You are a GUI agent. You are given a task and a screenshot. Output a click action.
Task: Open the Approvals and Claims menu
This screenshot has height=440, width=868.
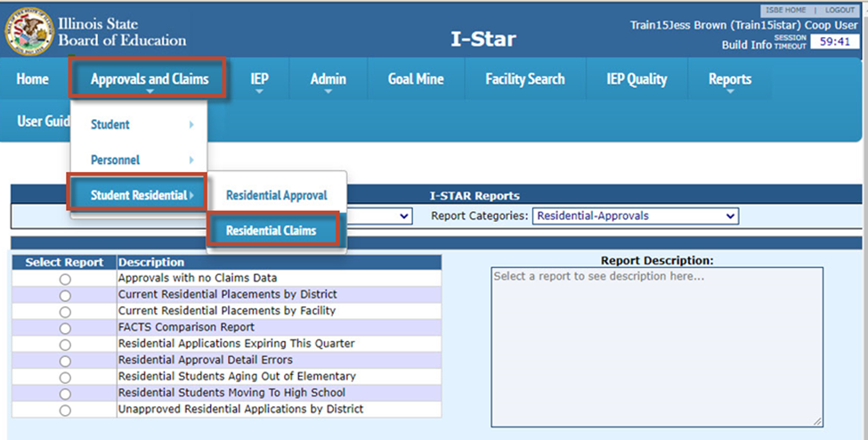(149, 79)
